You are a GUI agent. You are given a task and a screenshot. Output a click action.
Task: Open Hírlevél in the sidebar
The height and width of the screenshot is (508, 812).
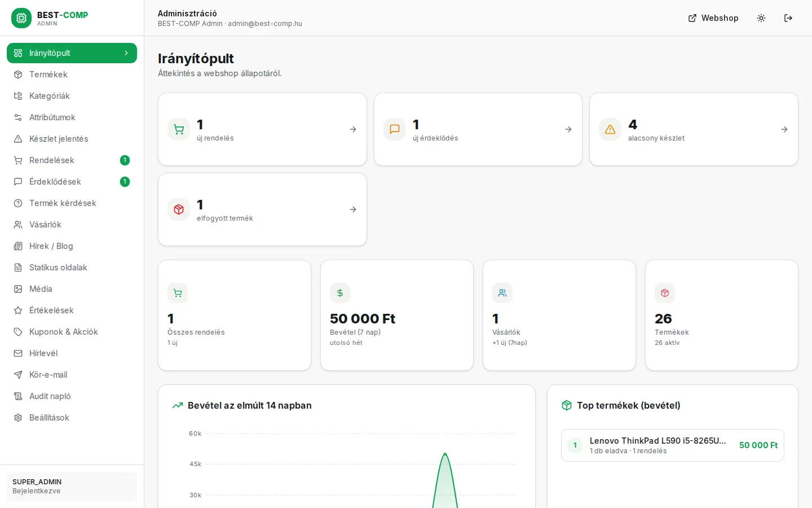coord(72,353)
